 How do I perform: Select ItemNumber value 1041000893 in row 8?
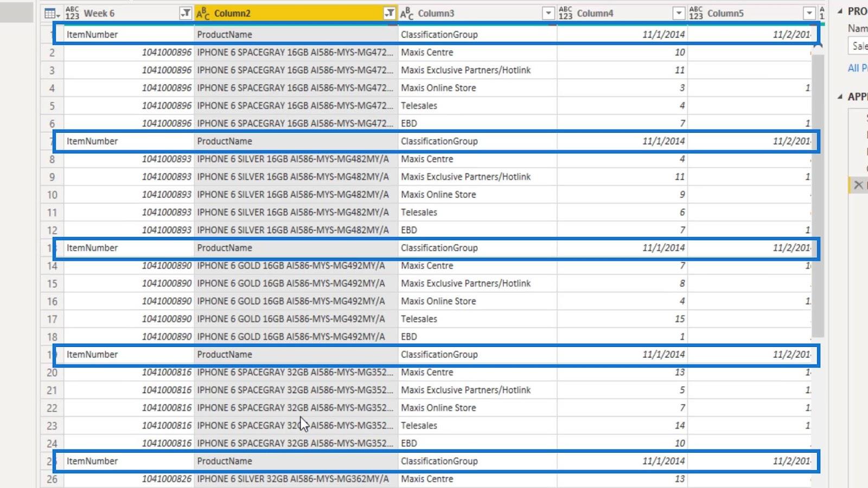129,159
